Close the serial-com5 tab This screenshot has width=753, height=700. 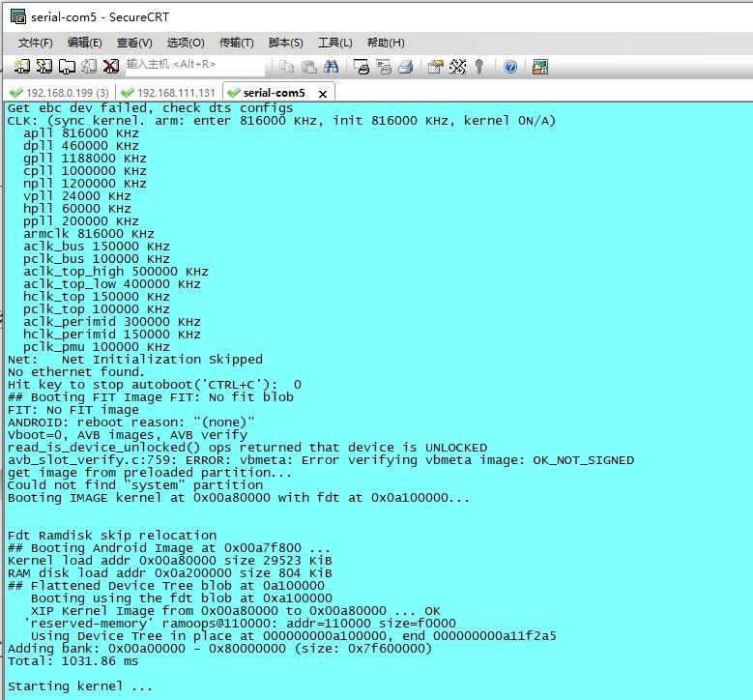tap(323, 94)
